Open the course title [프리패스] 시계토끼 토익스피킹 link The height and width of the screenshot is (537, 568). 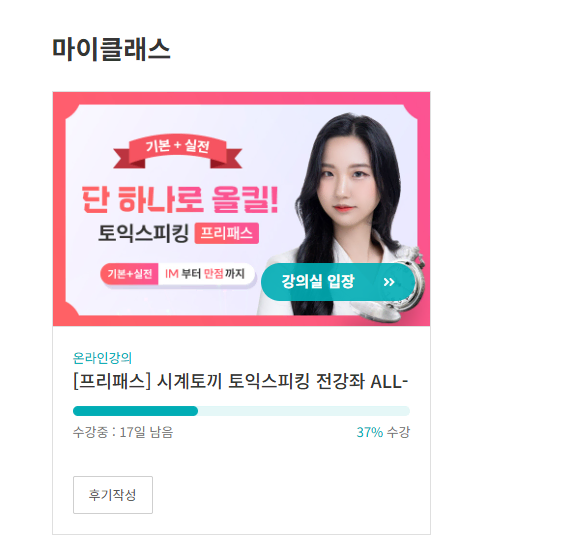[x=241, y=381]
